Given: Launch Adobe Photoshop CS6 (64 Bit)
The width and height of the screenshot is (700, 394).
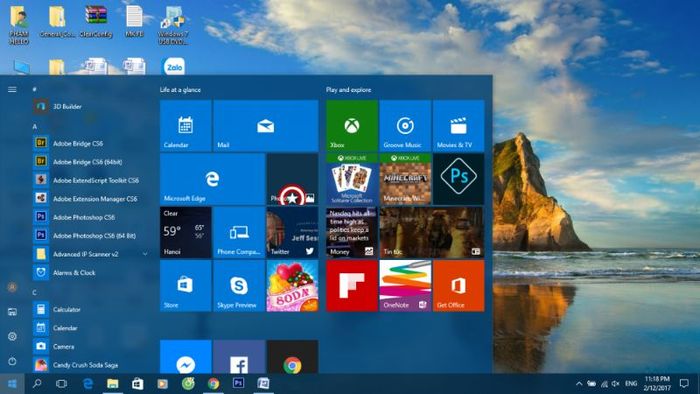Looking at the screenshot, I should (91, 235).
